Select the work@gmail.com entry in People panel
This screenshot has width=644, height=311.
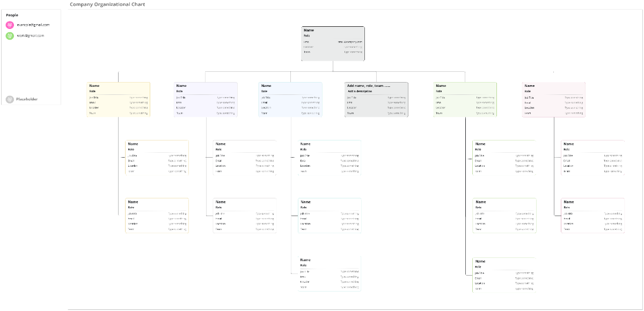coord(31,35)
